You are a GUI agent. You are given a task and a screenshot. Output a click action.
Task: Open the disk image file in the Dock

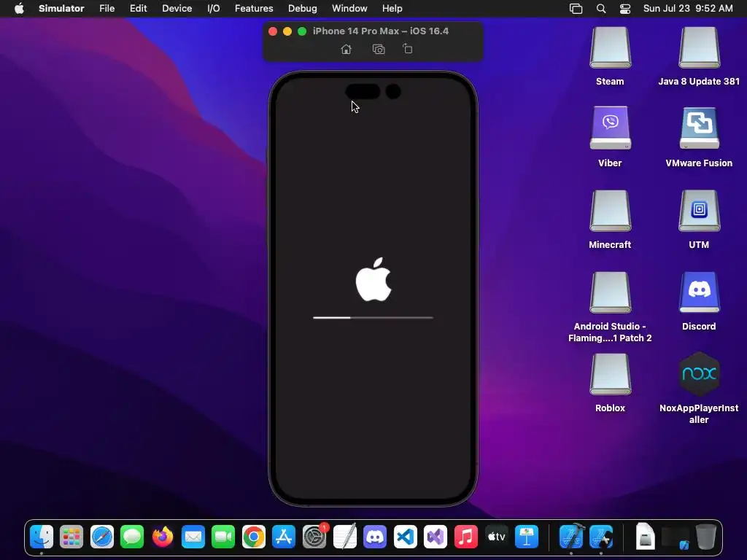click(x=645, y=537)
